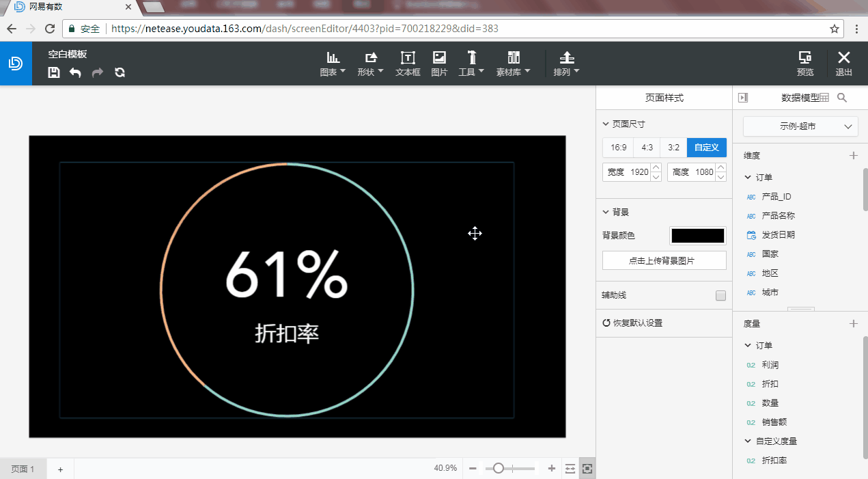Select the 发货日期 date field

[x=778, y=235]
